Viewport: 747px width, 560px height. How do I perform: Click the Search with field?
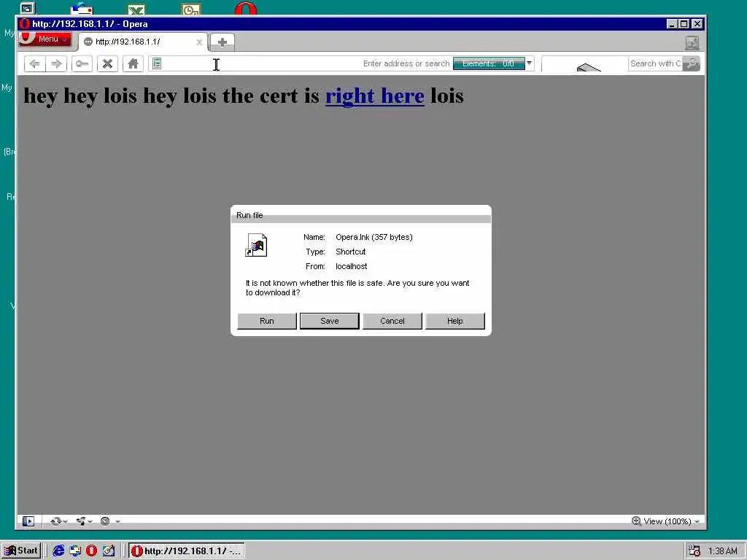656,63
